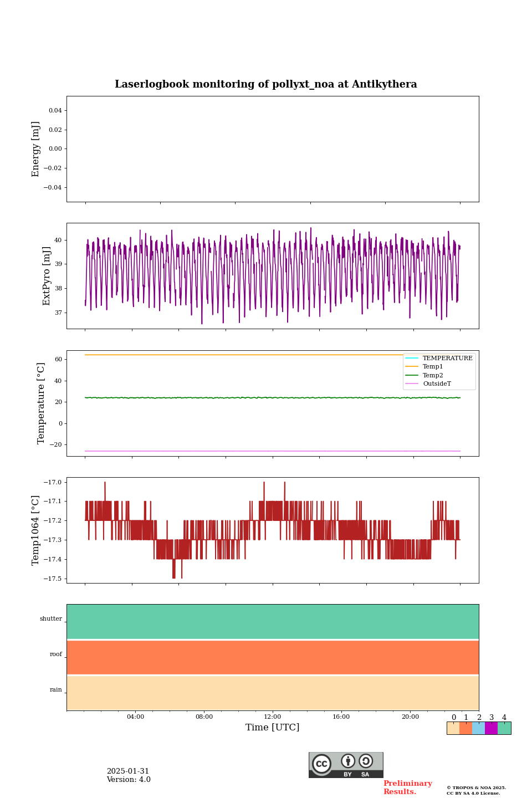
Task: Click the shutter row label
Action: click(51, 619)
